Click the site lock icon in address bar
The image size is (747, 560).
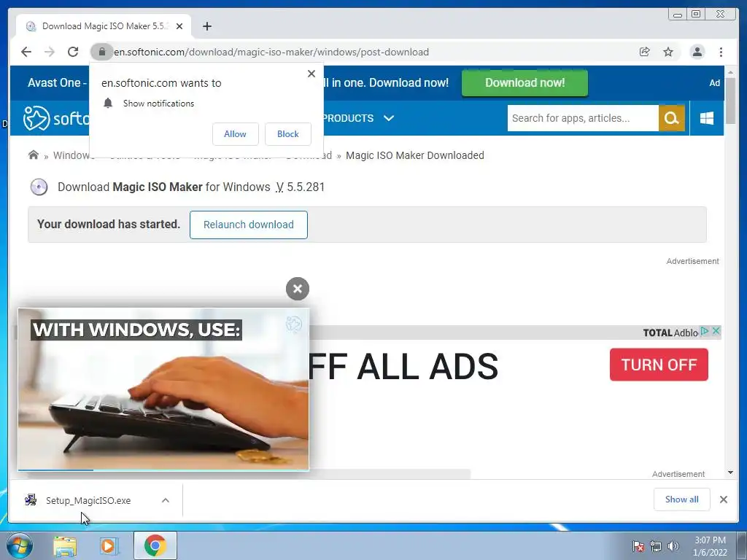(101, 52)
